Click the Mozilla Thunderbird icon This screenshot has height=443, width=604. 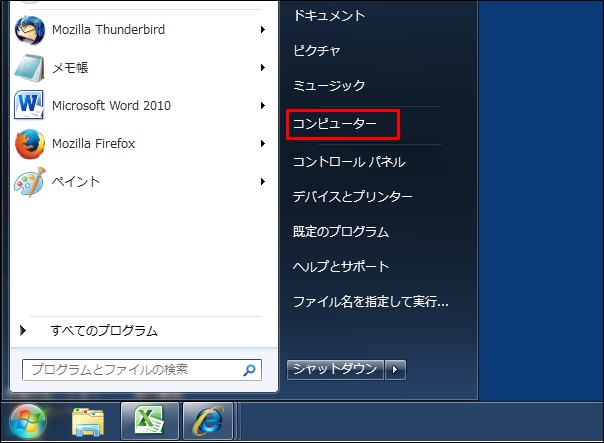(30, 30)
